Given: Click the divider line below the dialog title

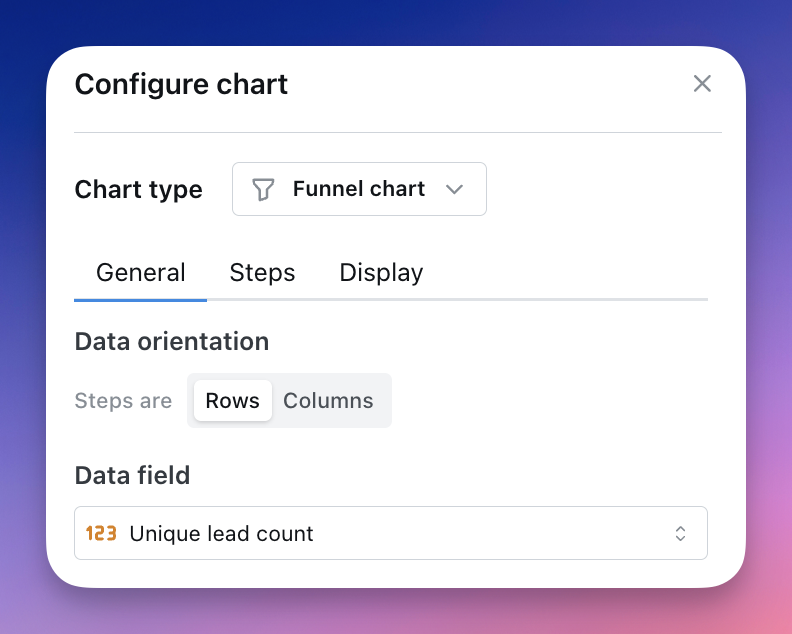Looking at the screenshot, I should 397,132.
